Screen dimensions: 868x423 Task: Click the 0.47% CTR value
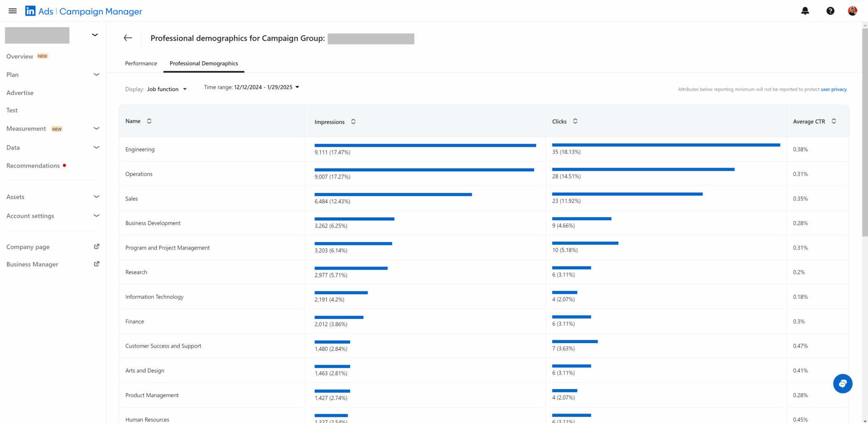point(800,346)
